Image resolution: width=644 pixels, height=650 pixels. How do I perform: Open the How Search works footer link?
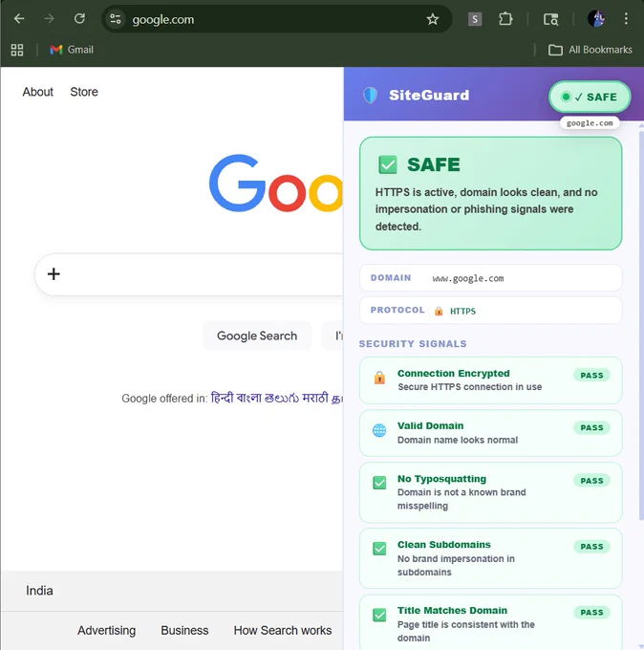pyautogui.click(x=283, y=631)
